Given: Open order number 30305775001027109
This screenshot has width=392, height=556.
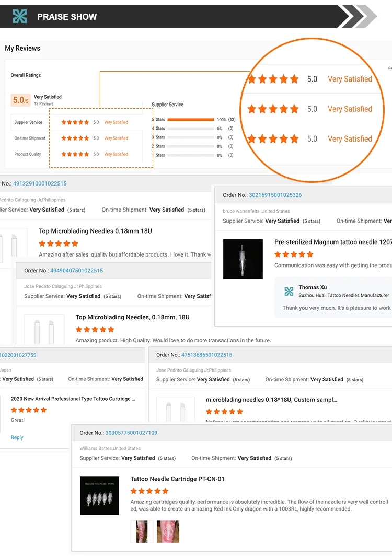Looking at the screenshot, I should point(131,433).
